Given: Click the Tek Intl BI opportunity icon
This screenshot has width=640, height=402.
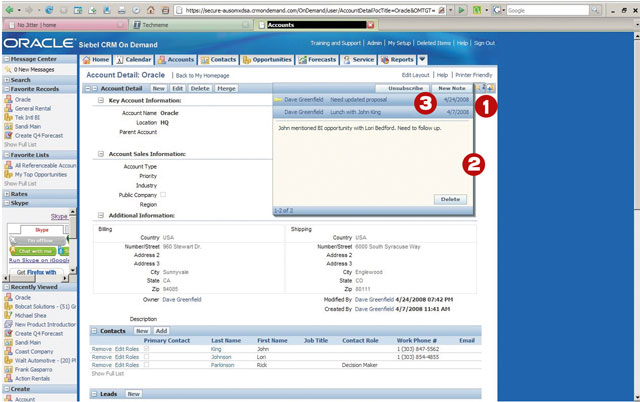Looking at the screenshot, I should point(8,117).
